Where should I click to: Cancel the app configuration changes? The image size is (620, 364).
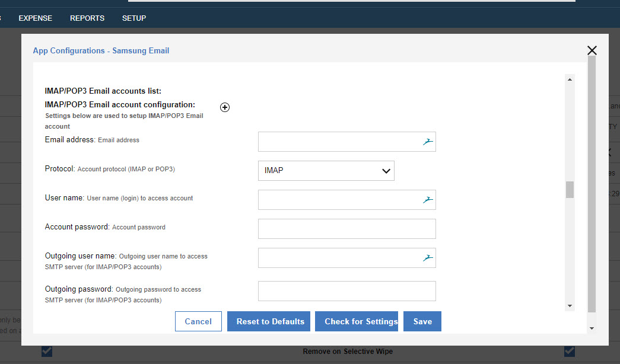pos(198,321)
